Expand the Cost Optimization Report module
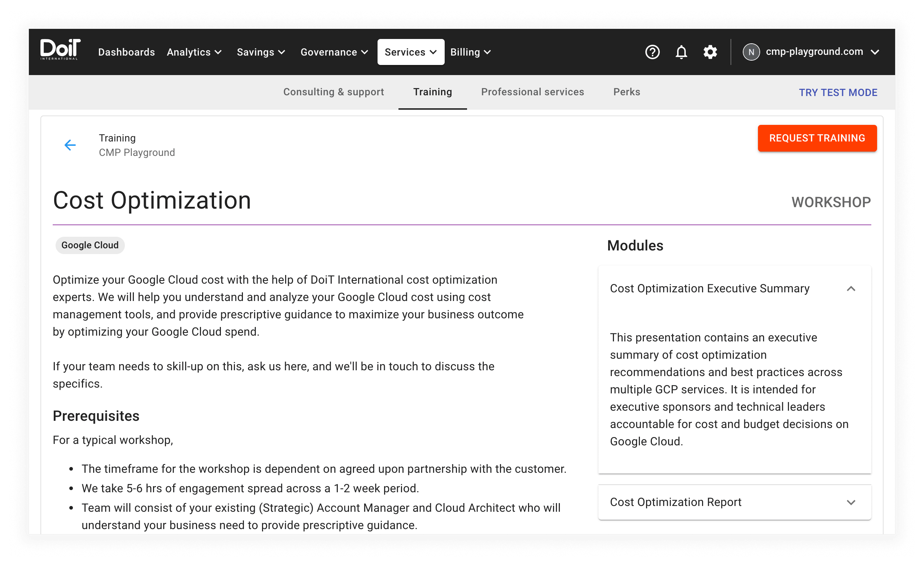Screen dimensions: 924x563 tap(850, 502)
